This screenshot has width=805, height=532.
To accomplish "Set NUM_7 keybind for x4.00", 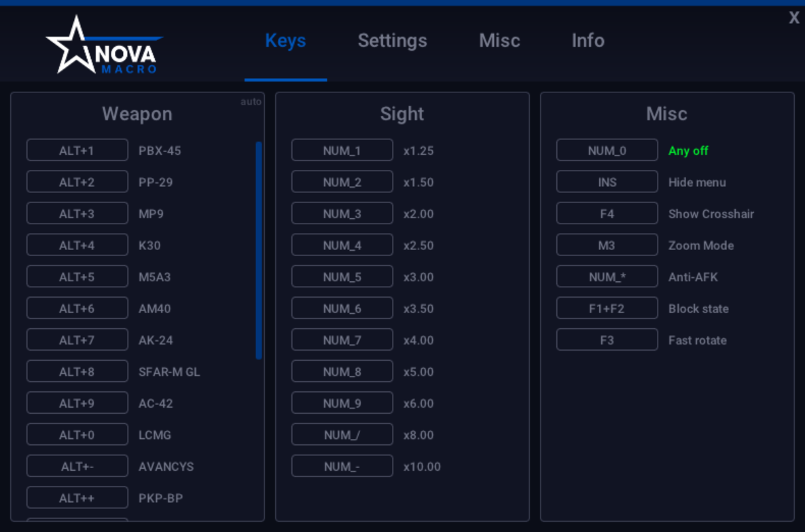I will pos(342,340).
